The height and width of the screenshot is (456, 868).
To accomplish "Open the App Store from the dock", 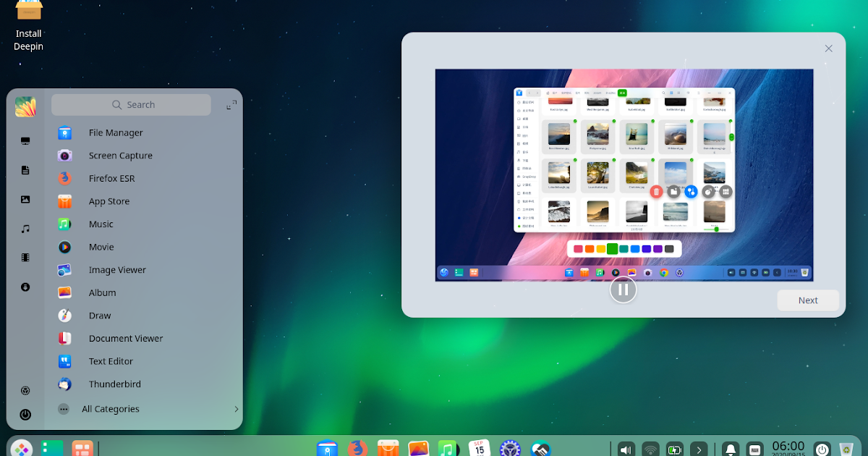I will tap(388, 449).
